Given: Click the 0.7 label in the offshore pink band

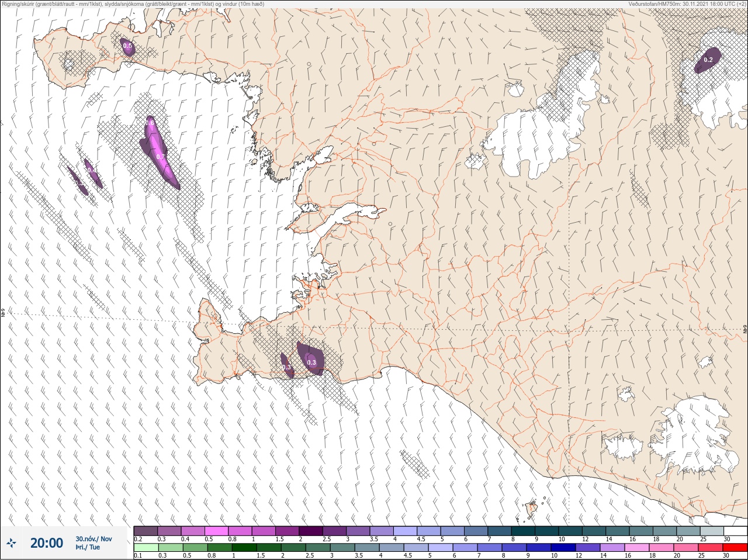Looking at the screenshot, I should 161,157.
